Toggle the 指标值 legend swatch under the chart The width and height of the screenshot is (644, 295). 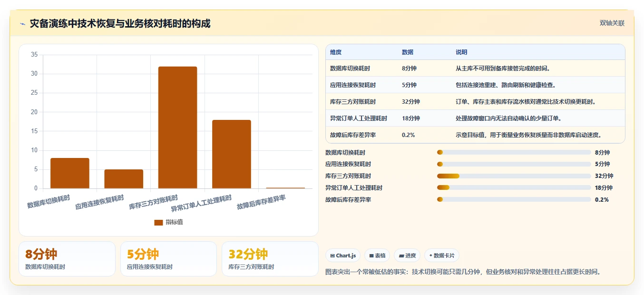[158, 222]
